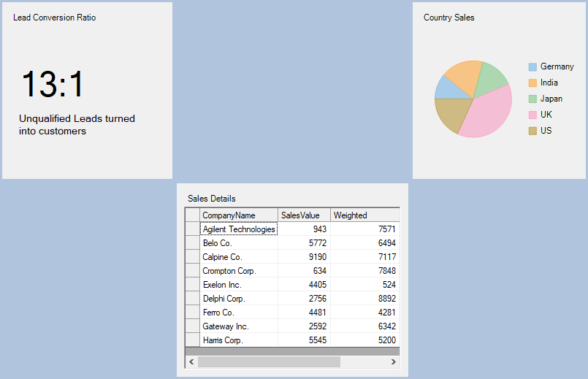Click Weighted value 8892 for Delphi Corp.
The image size is (588, 379).
(364, 299)
